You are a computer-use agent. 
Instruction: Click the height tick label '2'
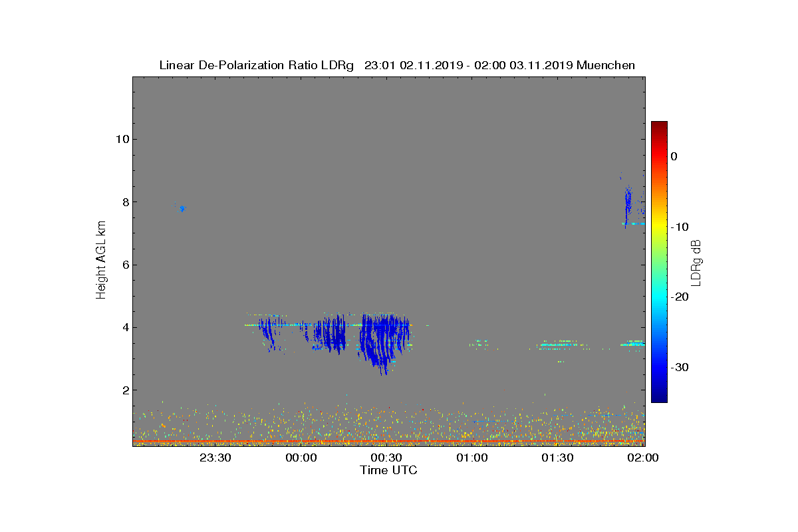124,390
